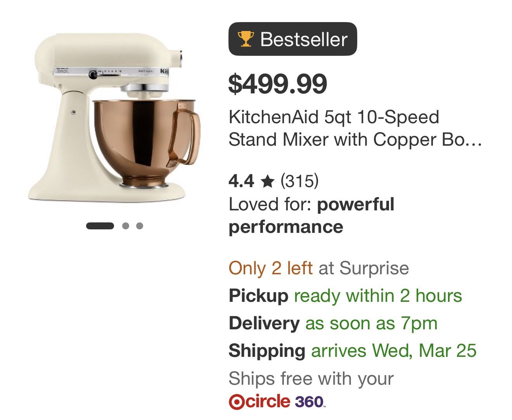
Task: Click the trophy icon in Bestseller badge
Action: 246,39
